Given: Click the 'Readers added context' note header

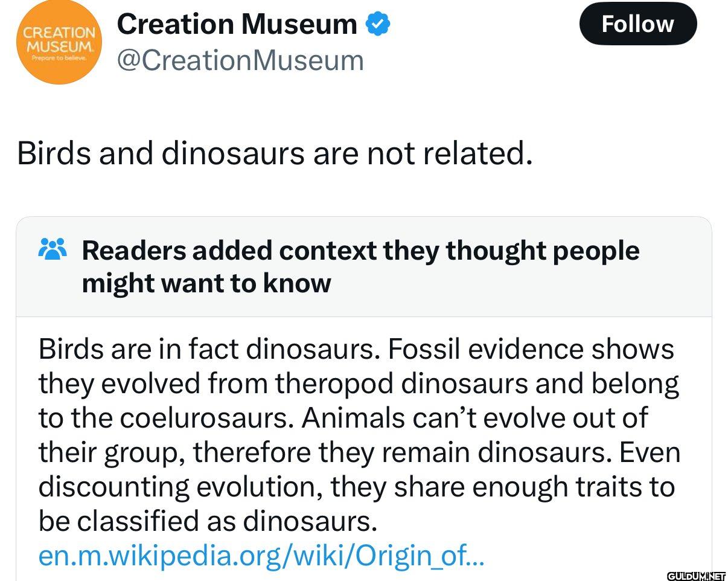Looking at the screenshot, I should [x=360, y=250].
